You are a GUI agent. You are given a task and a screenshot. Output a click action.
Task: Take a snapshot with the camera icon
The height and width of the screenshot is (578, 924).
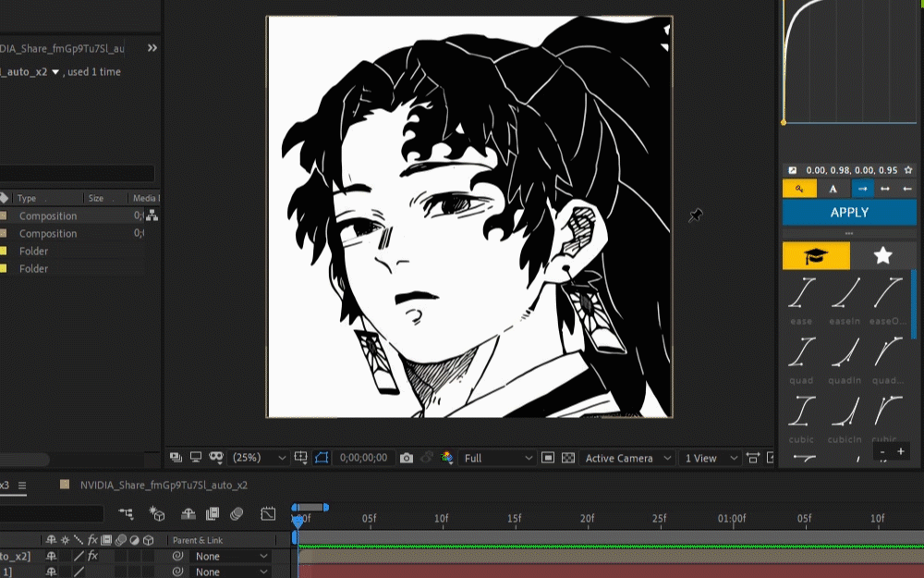(406, 458)
